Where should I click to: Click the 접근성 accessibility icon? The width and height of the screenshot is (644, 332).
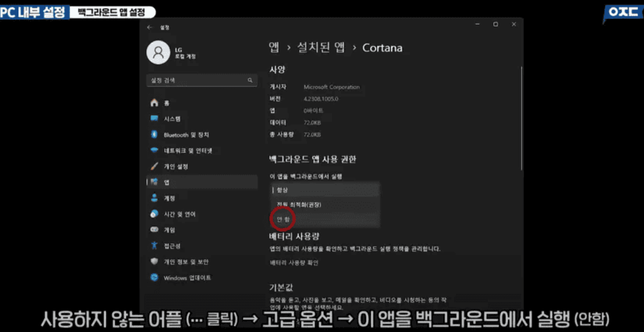click(x=155, y=246)
